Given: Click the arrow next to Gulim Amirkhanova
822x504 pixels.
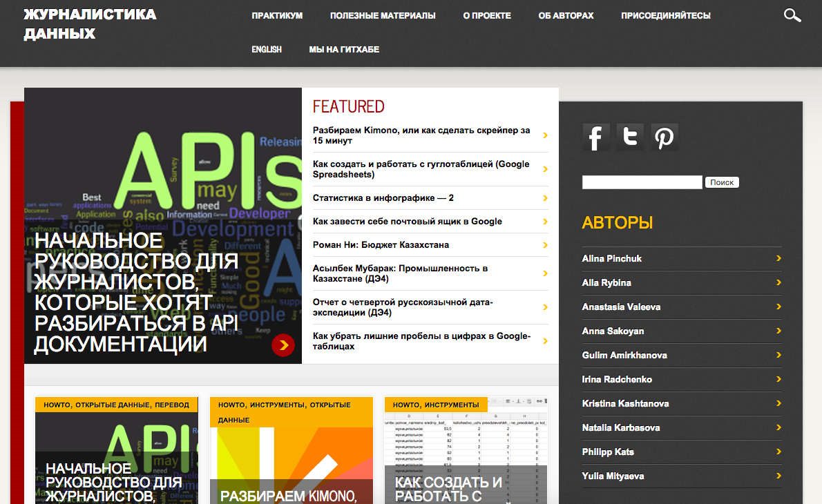Looking at the screenshot, I should click(x=778, y=355).
